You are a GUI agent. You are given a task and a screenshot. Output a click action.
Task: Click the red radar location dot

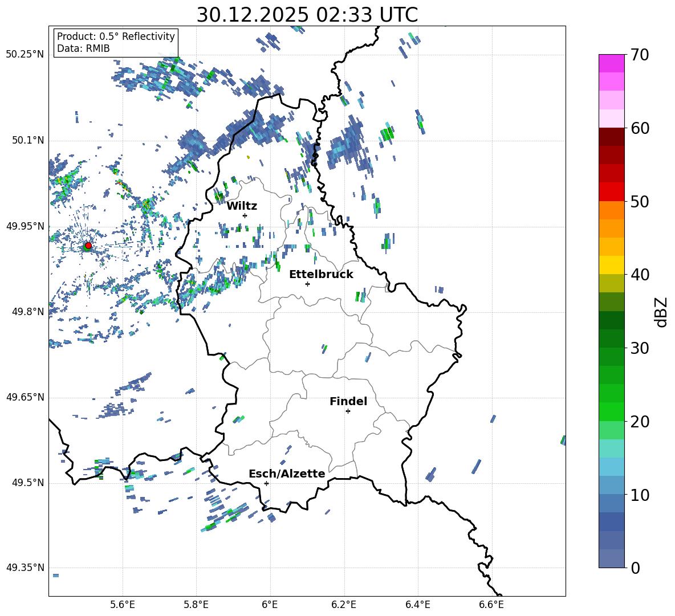(88, 246)
